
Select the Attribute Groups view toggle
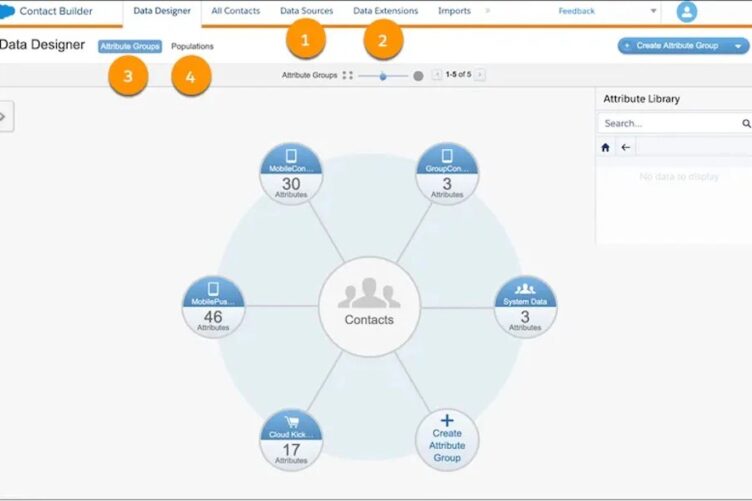130,46
